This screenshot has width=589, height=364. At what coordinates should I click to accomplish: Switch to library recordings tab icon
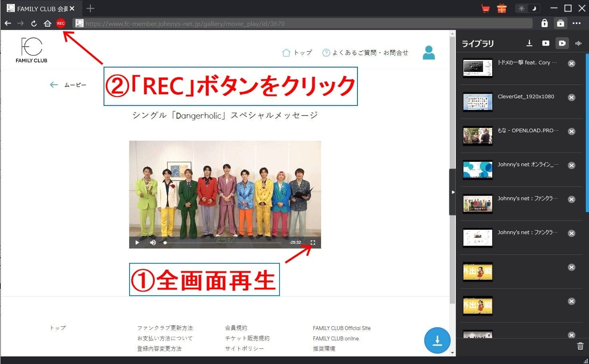point(562,43)
